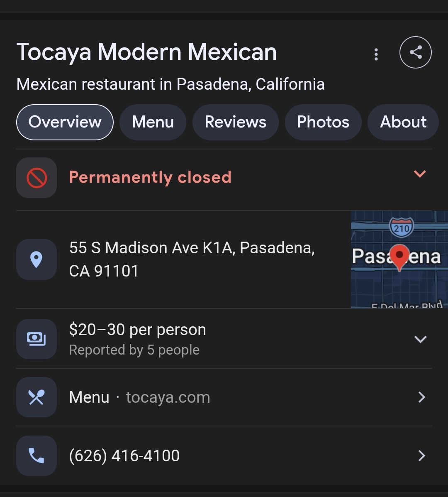Tap the cash price range icon
Viewport: 448px width, 497px height.
click(37, 339)
